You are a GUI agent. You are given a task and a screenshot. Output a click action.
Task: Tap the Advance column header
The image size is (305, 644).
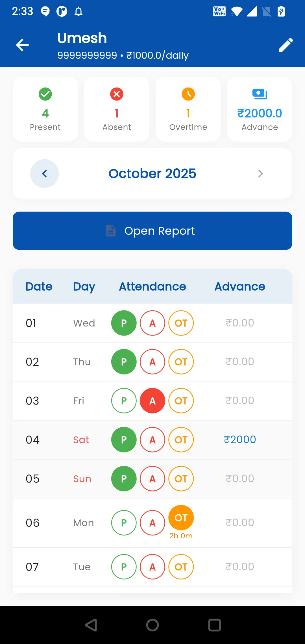[240, 286]
